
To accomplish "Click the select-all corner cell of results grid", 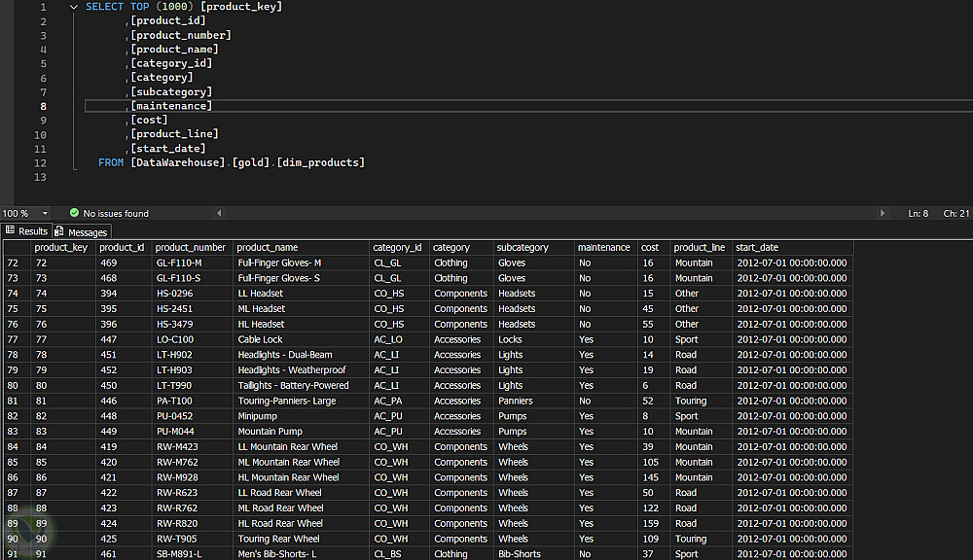I will 14,248.
